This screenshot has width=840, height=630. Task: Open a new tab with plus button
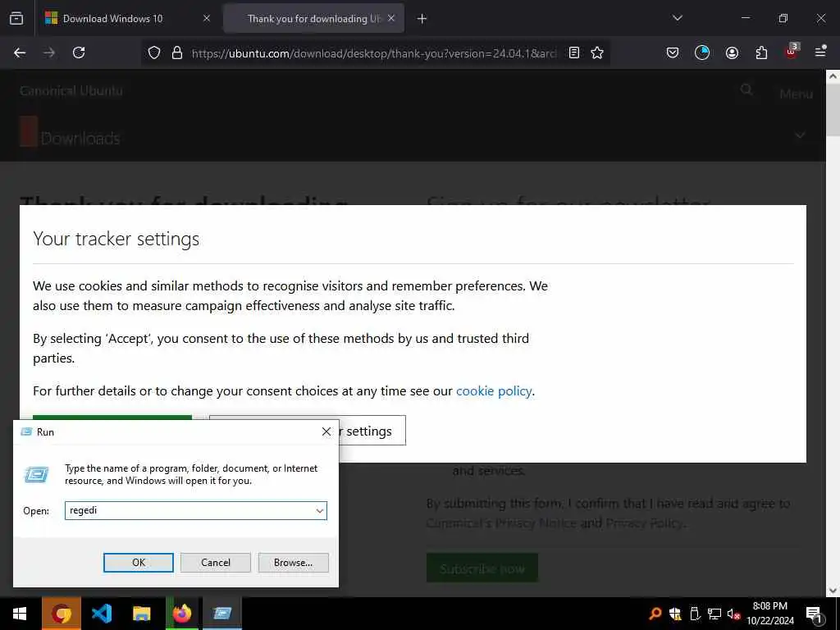[422, 19]
